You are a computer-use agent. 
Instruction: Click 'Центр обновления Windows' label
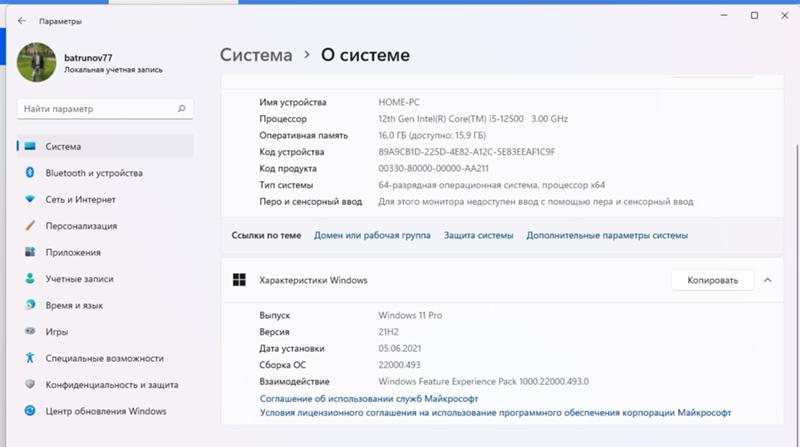coord(106,411)
